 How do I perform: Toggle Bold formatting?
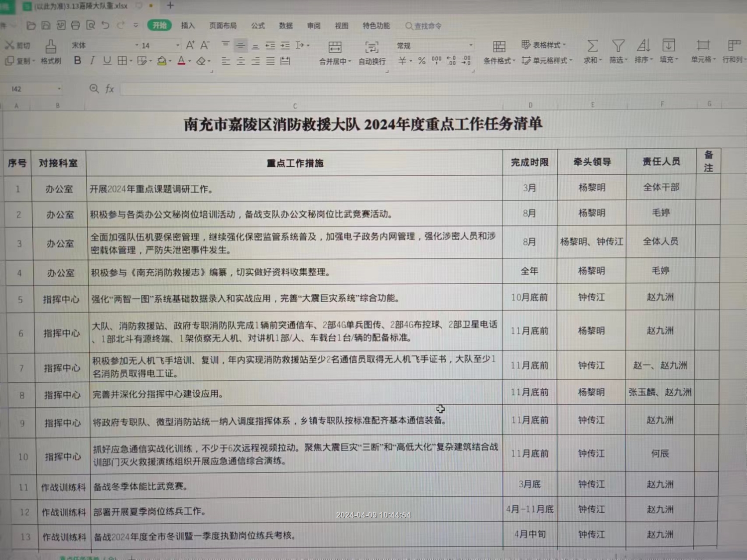point(77,61)
